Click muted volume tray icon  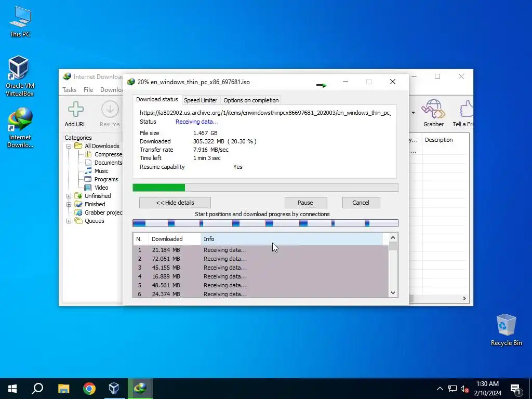[464, 389]
